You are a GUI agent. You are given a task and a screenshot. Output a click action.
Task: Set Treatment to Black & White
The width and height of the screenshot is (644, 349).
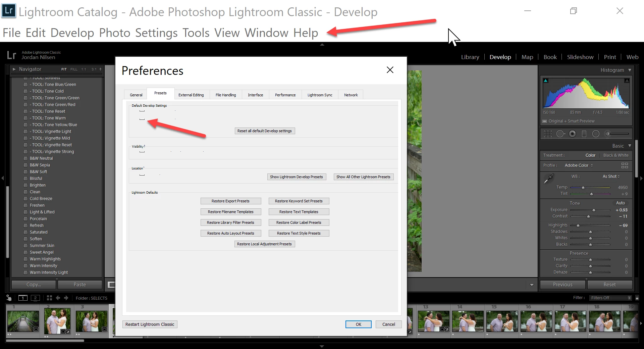(x=616, y=155)
